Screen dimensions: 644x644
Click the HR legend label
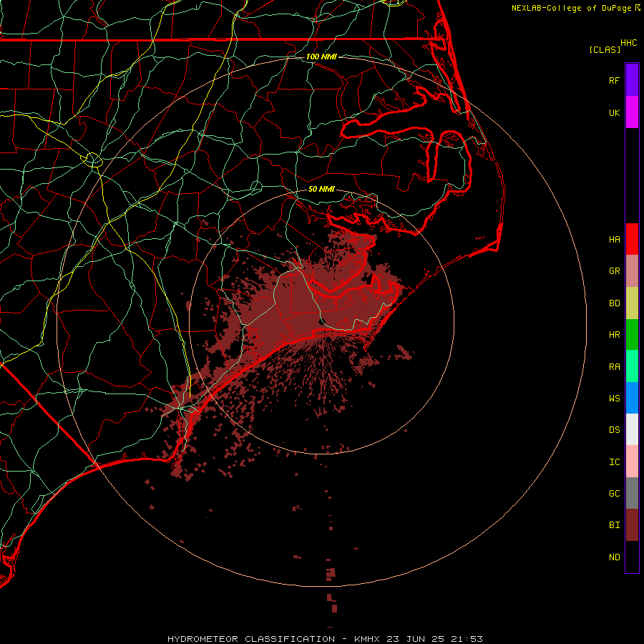click(x=614, y=335)
